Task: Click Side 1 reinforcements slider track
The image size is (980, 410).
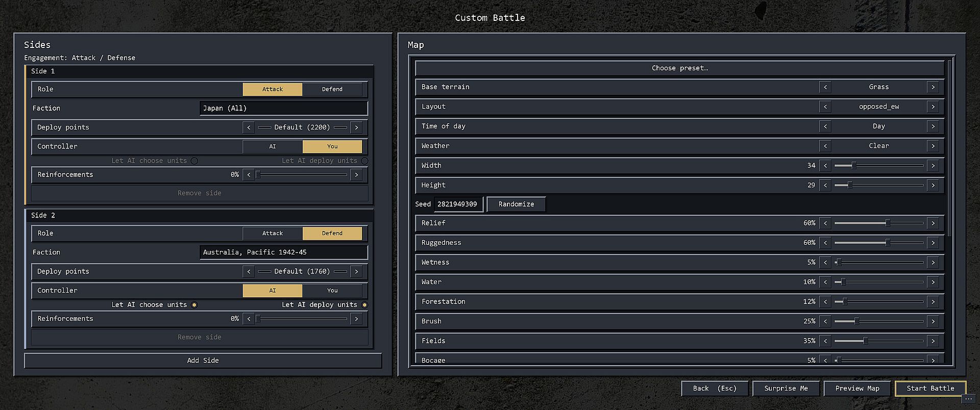Action: tap(303, 175)
